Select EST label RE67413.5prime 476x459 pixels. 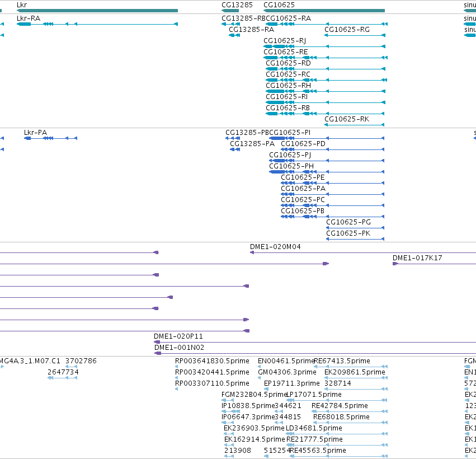coord(342,361)
